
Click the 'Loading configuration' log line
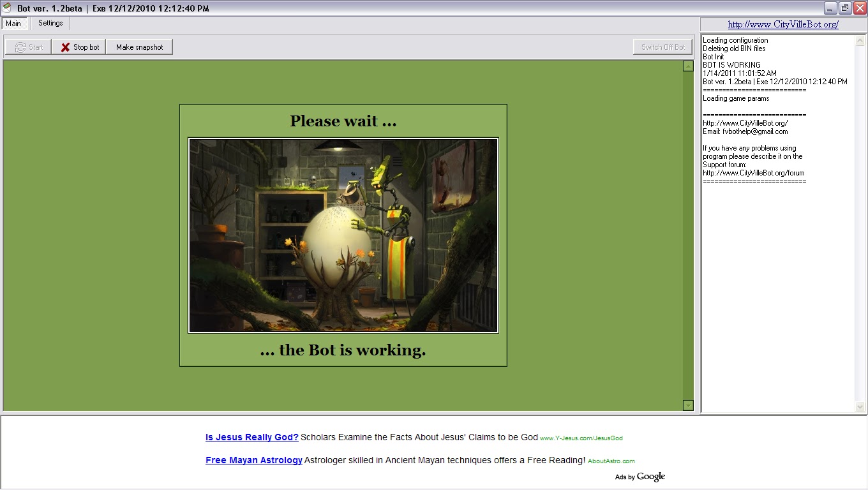point(735,40)
